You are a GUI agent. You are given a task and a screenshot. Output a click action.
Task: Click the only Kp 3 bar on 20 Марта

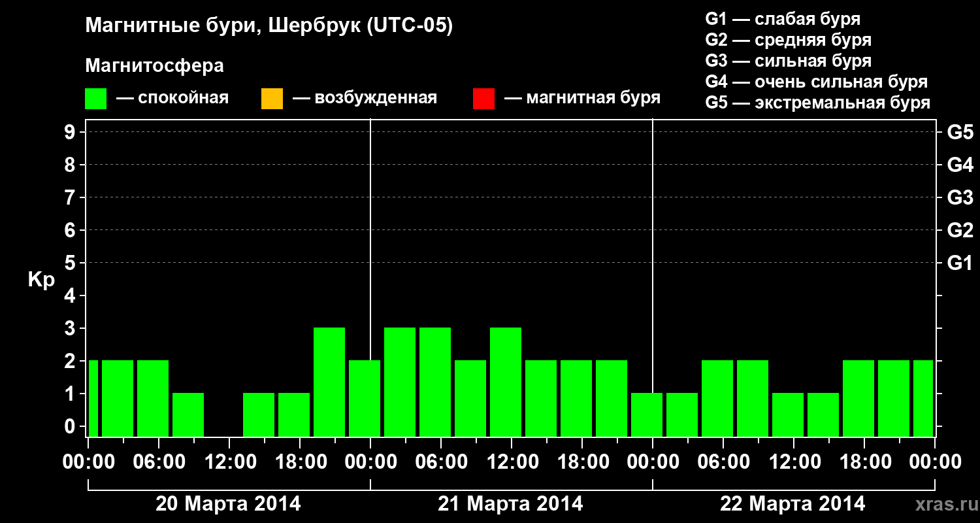point(329,382)
